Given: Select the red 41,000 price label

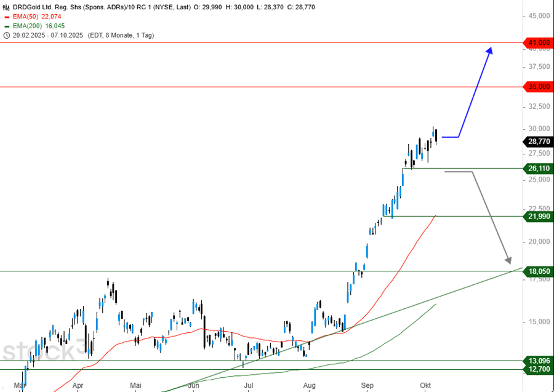Looking at the screenshot, I should pos(537,42).
